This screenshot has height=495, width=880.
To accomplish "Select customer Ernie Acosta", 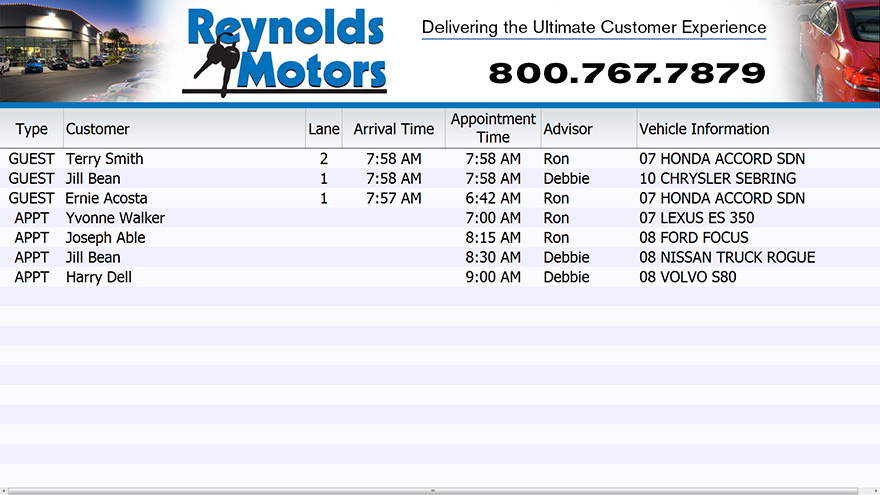I will pos(106,198).
